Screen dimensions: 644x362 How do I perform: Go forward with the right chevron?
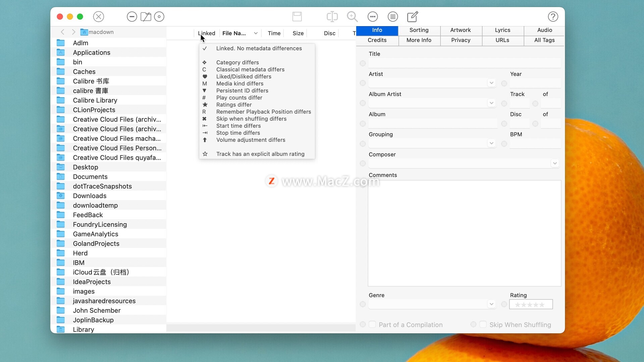click(73, 32)
